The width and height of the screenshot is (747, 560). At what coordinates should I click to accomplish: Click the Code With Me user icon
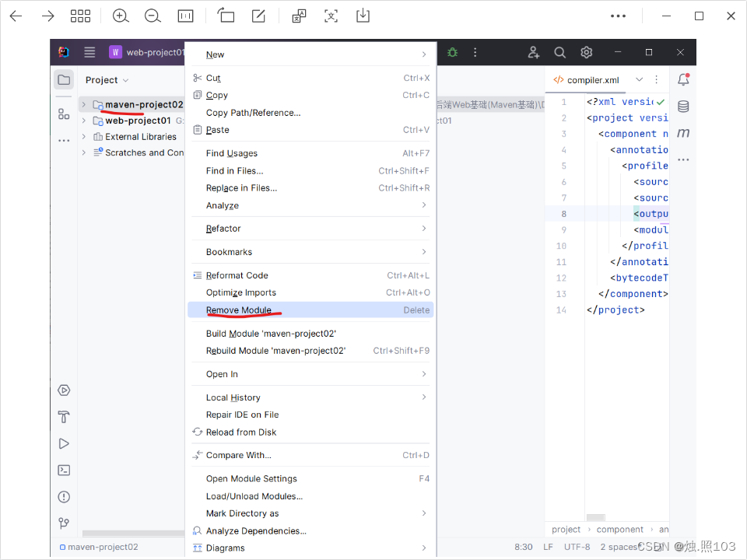534,52
